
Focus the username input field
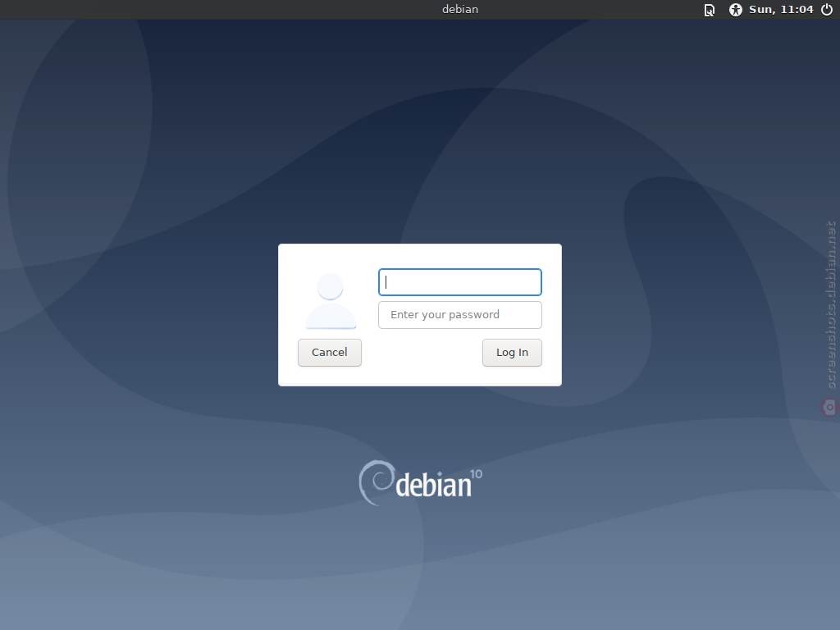pyautogui.click(x=460, y=282)
